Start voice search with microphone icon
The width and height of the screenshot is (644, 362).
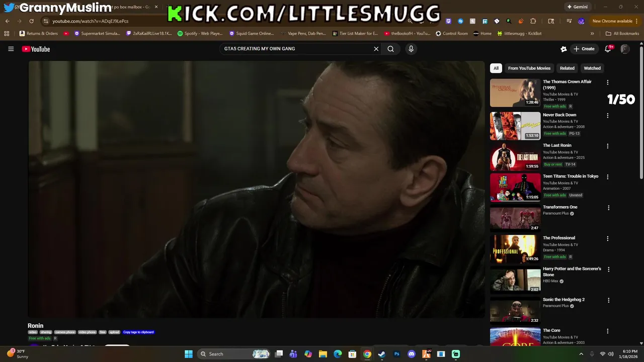[x=411, y=49]
